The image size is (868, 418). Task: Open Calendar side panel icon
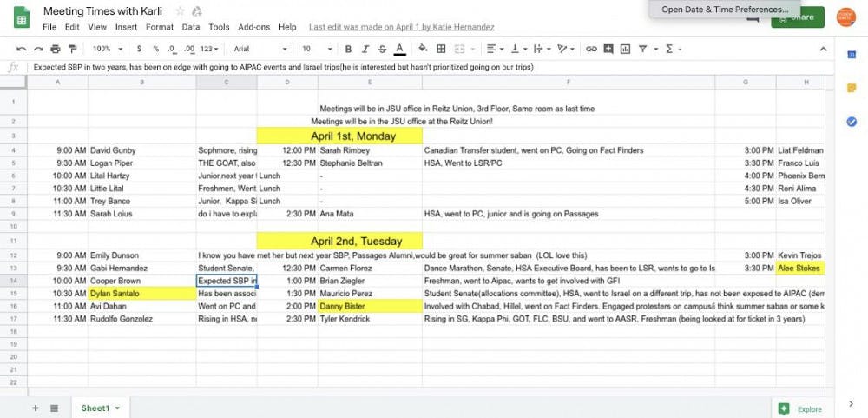852,55
